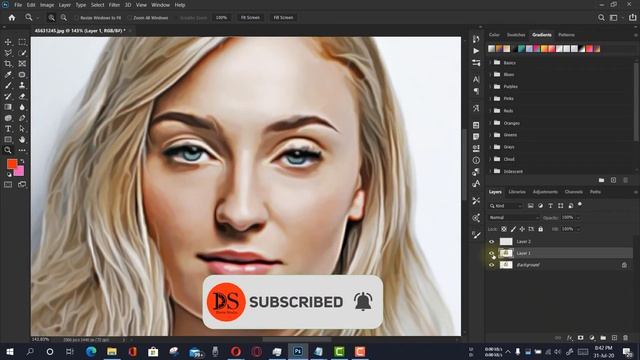Expand the Reds gradient folder
Image resolution: width=640 pixels, height=360 pixels.
(490, 111)
